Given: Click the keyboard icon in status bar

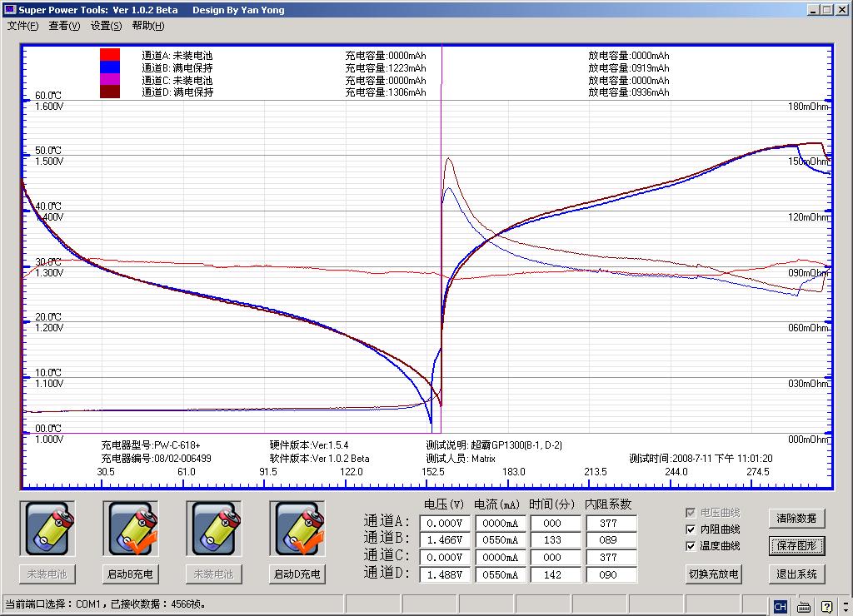Looking at the screenshot, I should [804, 607].
